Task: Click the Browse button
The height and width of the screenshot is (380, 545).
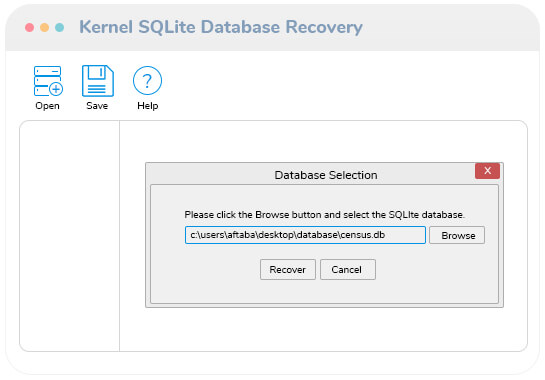Action: tap(457, 235)
